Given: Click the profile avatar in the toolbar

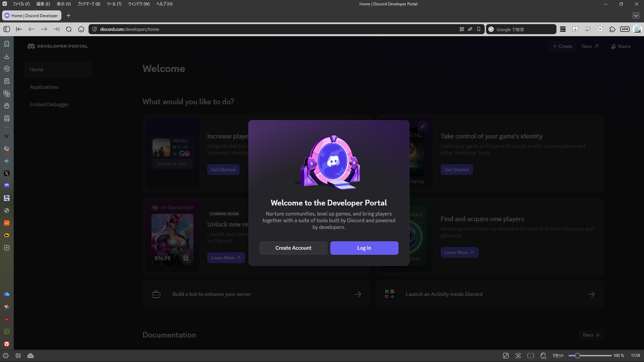Looking at the screenshot, I should coord(637,29).
